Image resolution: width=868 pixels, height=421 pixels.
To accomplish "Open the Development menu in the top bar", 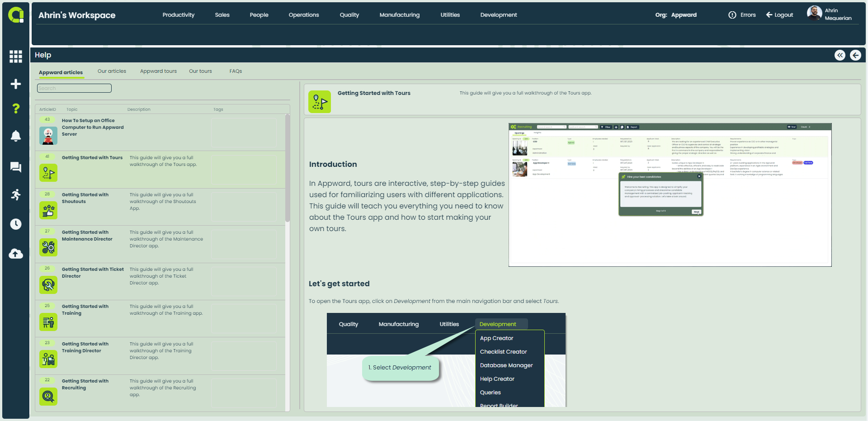I will coord(499,15).
